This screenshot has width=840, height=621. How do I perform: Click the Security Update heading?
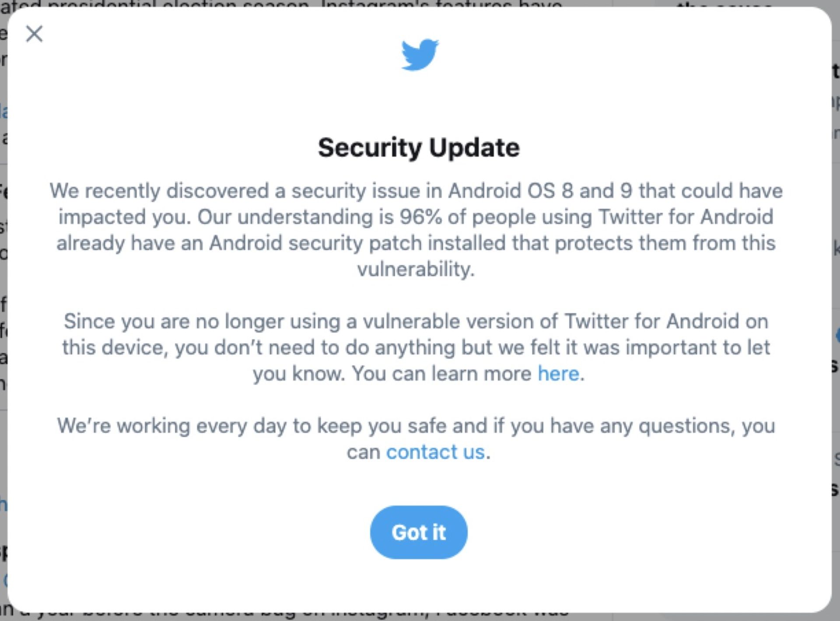pyautogui.click(x=419, y=147)
